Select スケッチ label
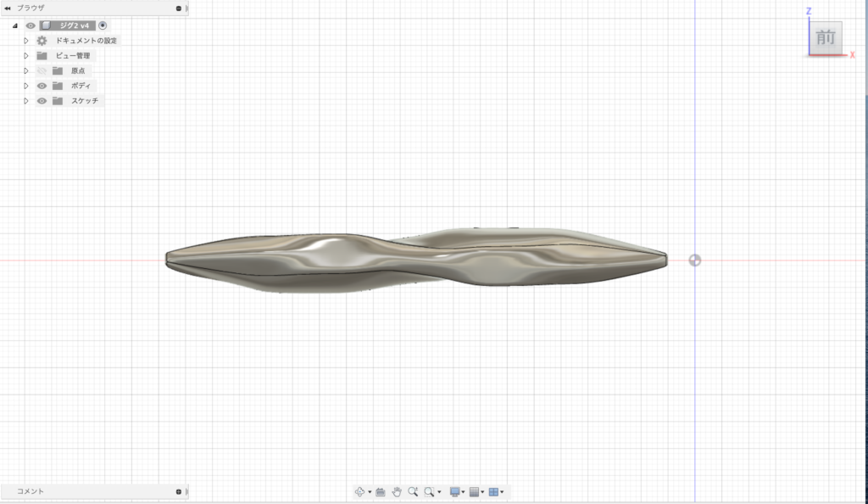The height and width of the screenshot is (504, 868). [x=85, y=101]
